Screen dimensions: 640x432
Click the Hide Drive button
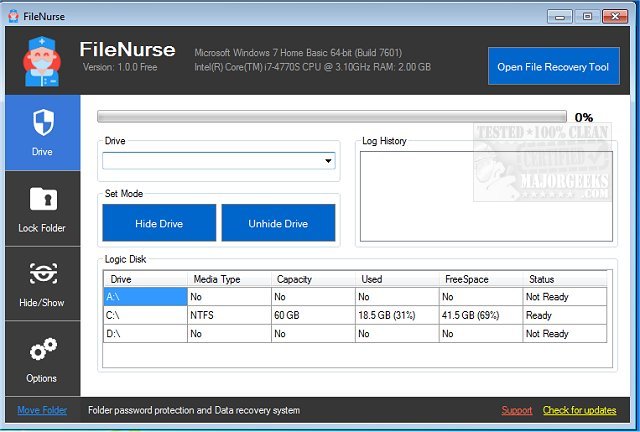(159, 223)
